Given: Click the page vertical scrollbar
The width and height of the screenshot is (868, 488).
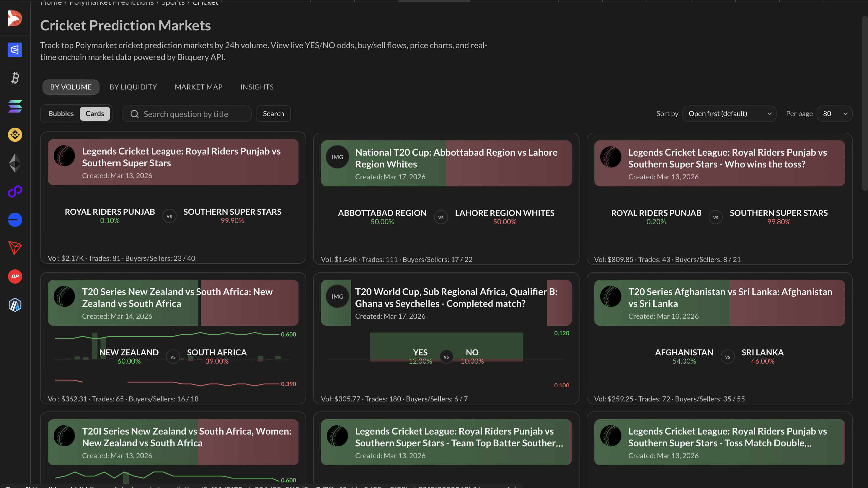Looking at the screenshot, I should (865, 101).
